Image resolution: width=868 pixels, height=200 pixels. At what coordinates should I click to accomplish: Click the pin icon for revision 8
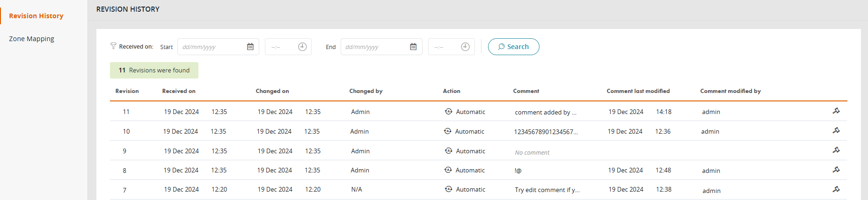[836, 170]
